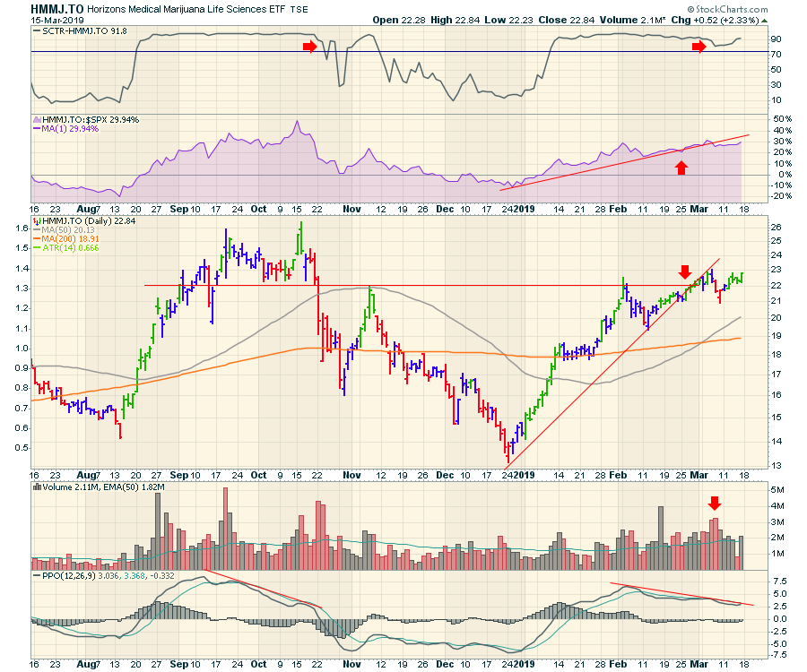807x672 pixels.
Task: Click the -20% tick on relative-strength scale
Action: [781, 196]
